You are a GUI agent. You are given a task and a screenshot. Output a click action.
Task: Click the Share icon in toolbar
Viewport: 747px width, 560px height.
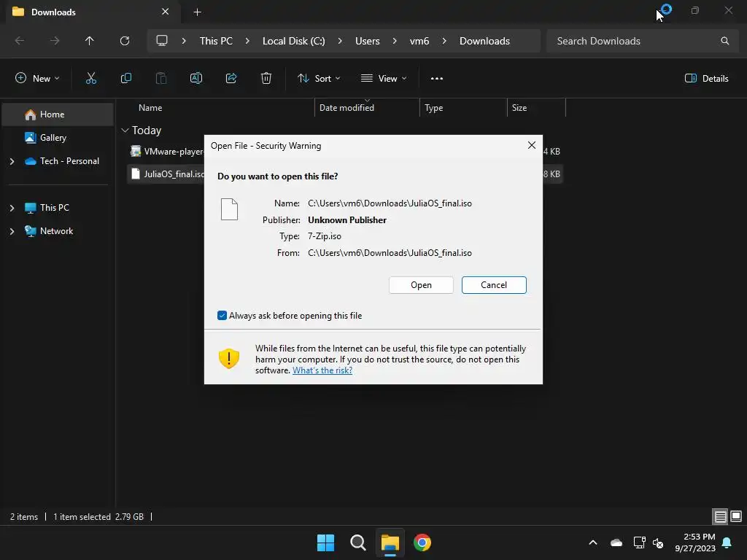(x=231, y=79)
